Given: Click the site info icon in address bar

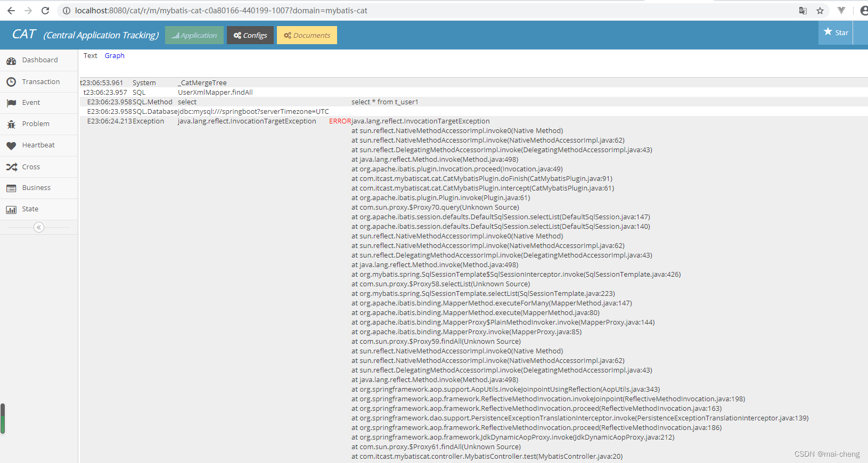Looking at the screenshot, I should (67, 11).
